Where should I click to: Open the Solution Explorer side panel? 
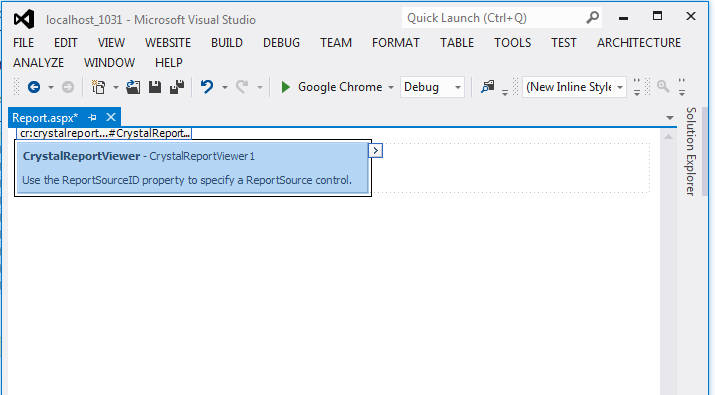point(691,151)
